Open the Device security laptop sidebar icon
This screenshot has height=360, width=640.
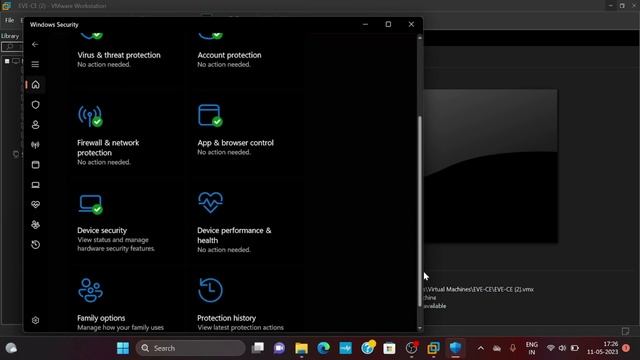click(x=36, y=185)
